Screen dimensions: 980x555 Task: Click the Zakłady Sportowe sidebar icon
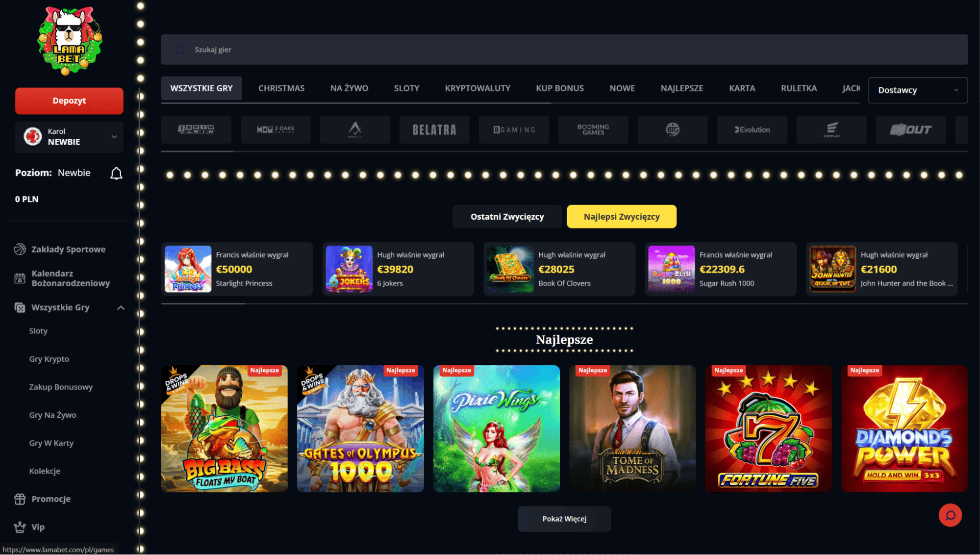[20, 250]
